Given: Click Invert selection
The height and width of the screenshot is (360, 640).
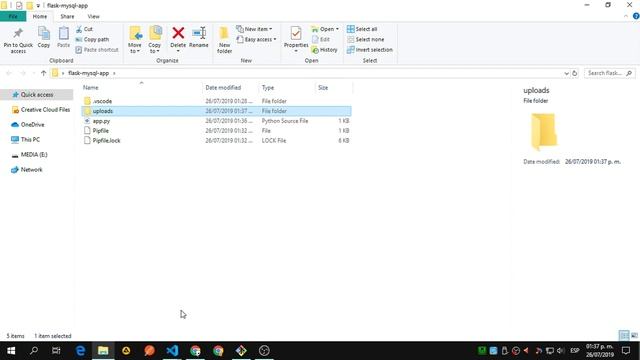Looking at the screenshot, I should (x=370, y=50).
